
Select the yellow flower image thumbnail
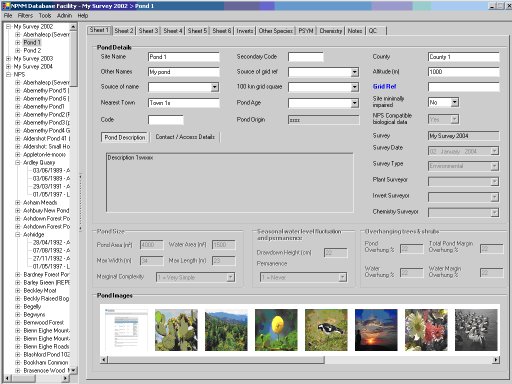[x=276, y=330]
